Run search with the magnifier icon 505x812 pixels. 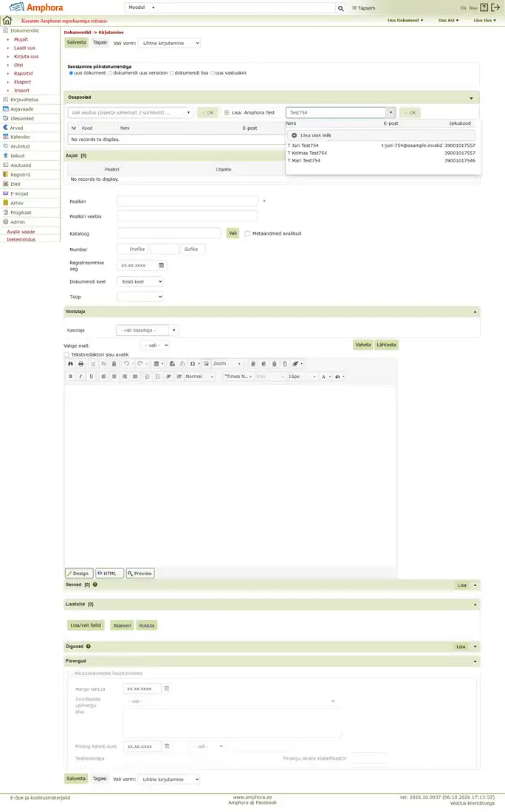pyautogui.click(x=341, y=8)
